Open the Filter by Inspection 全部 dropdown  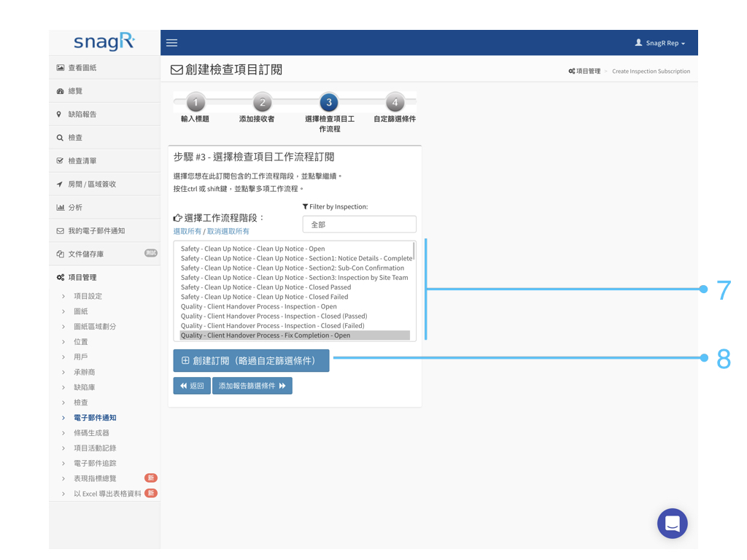click(x=359, y=225)
